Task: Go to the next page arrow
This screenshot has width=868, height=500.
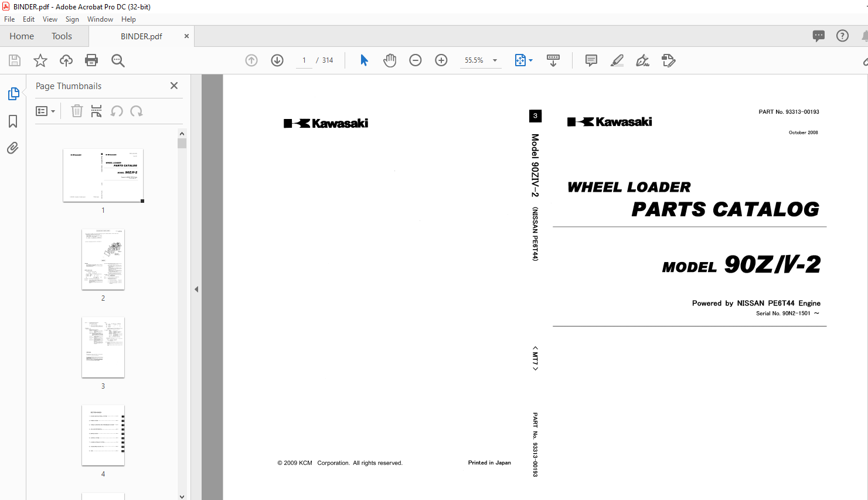Action: point(277,60)
